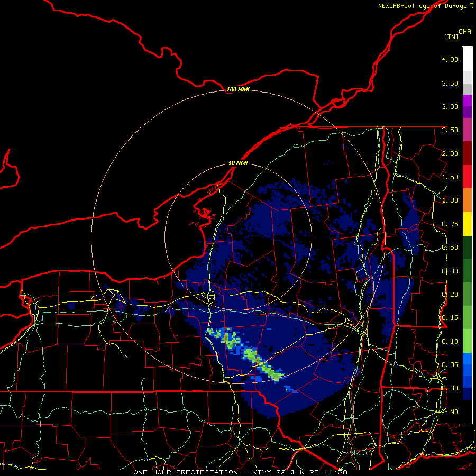Select the dark red swatch beside 2.00
476x476 pixels.
[x=467, y=153]
